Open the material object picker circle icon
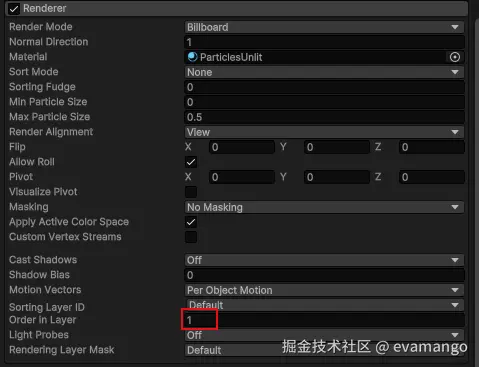The image size is (479, 367). coord(455,57)
